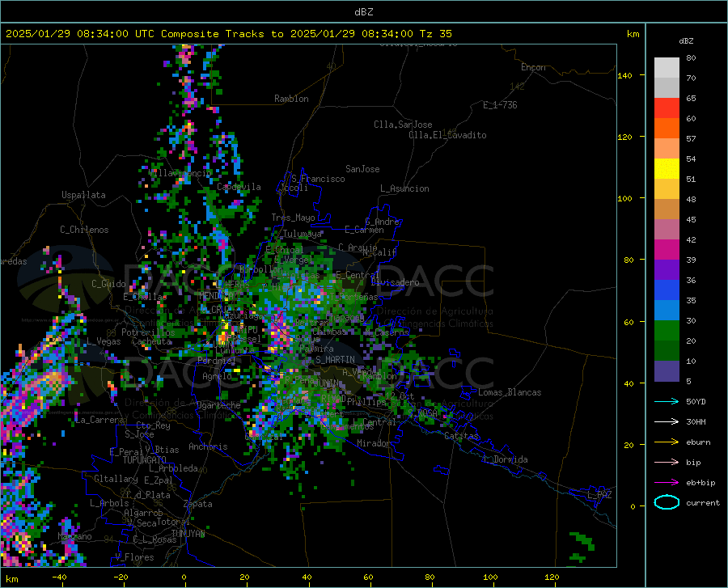The image size is (728, 588).
Task: Click the SanJose town label
Action: (x=362, y=169)
